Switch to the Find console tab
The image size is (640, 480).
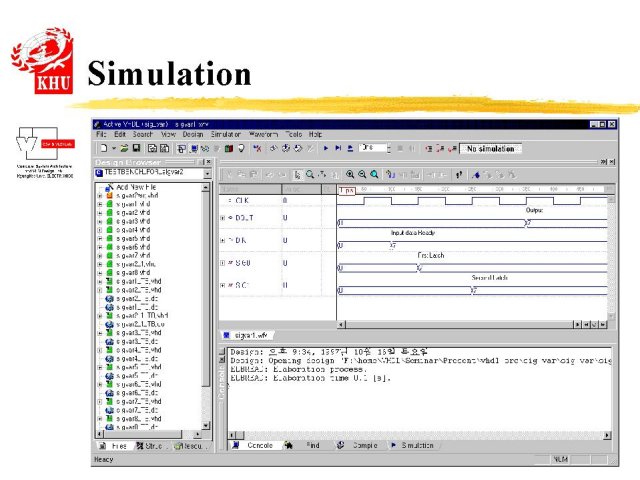point(312,445)
